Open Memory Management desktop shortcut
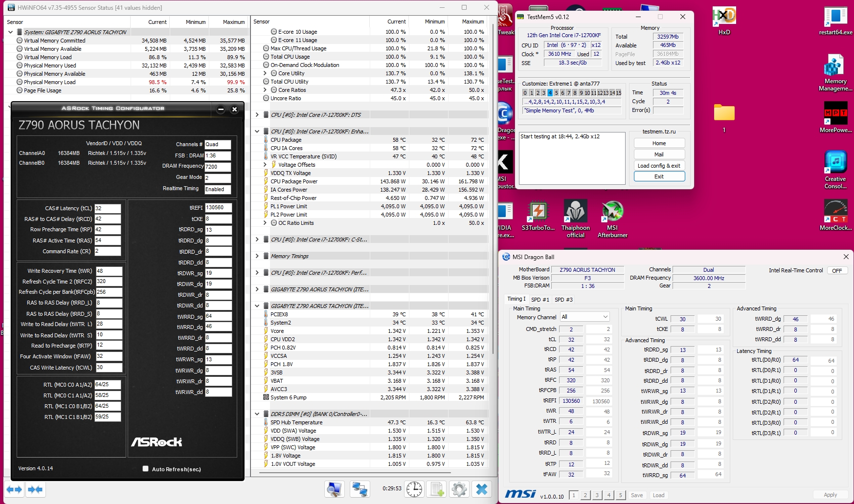The image size is (854, 504). pyautogui.click(x=835, y=73)
